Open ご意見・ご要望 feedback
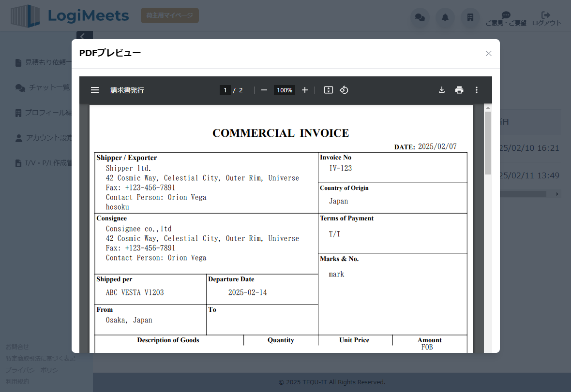 [x=506, y=18]
